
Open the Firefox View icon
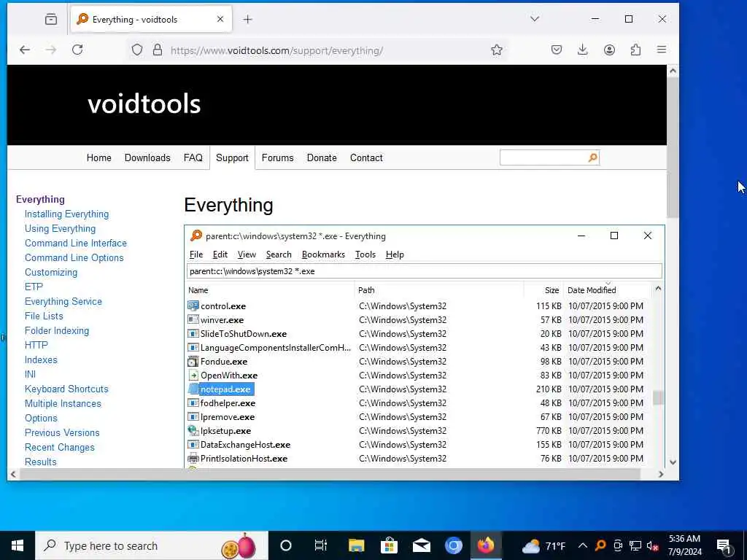click(x=51, y=19)
